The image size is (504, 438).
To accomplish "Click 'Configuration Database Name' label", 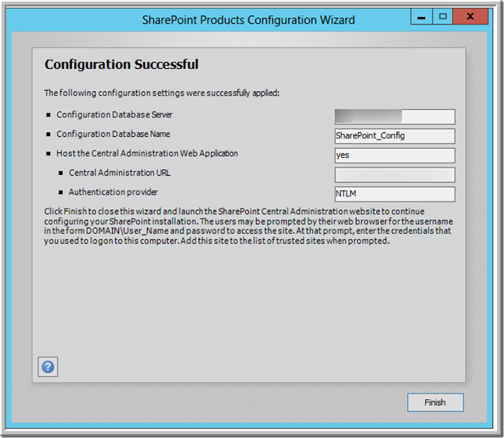I will point(113,134).
